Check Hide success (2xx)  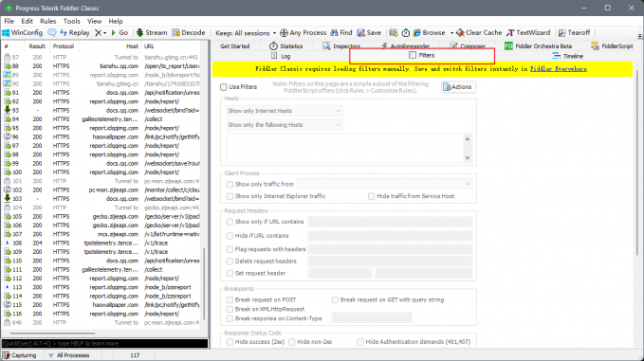(x=230, y=342)
